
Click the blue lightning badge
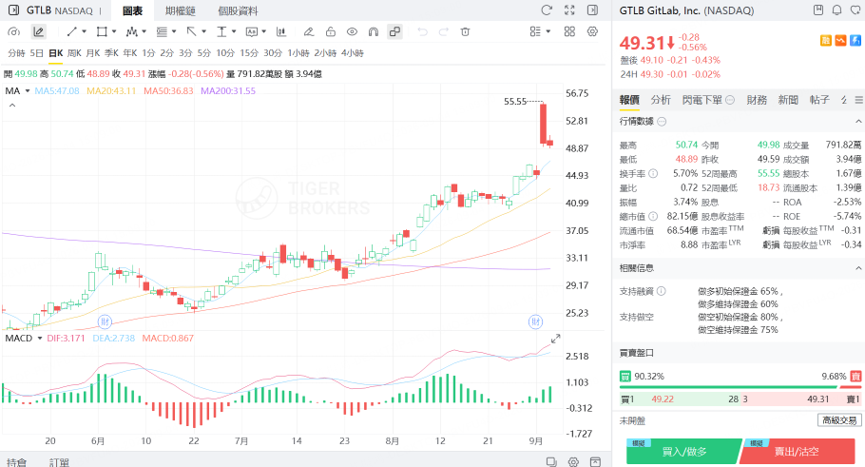[x=855, y=40]
